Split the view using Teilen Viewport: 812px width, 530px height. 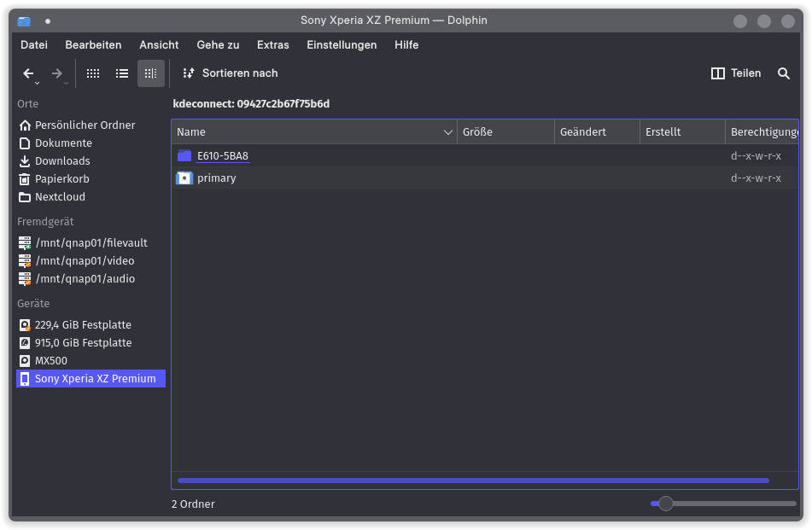point(735,73)
